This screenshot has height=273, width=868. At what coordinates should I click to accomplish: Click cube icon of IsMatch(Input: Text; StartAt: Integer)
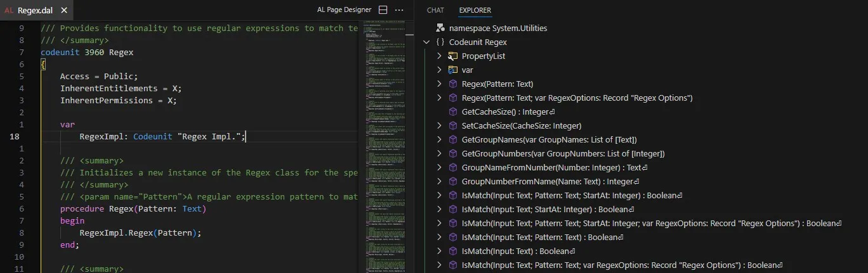pyautogui.click(x=452, y=209)
